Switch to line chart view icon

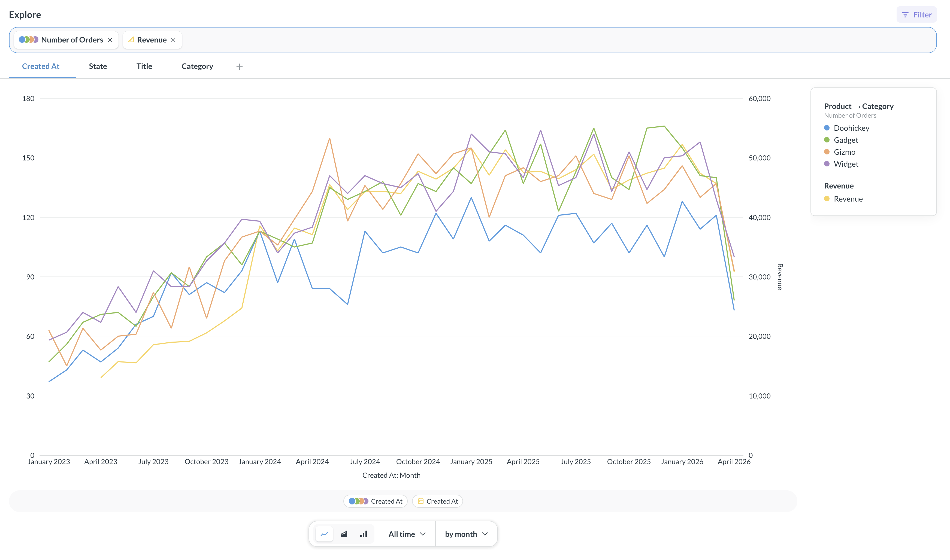point(324,534)
